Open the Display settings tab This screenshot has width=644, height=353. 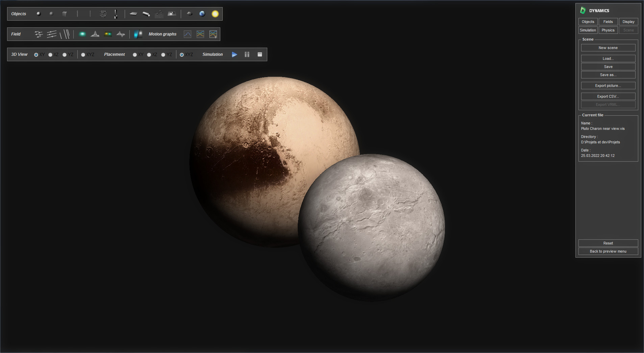pyautogui.click(x=628, y=21)
